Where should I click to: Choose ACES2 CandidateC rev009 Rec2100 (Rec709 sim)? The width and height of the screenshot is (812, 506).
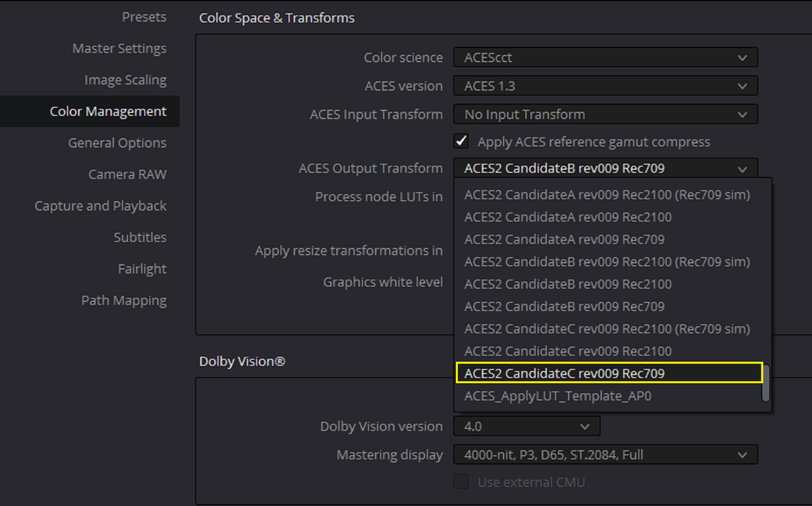click(607, 329)
